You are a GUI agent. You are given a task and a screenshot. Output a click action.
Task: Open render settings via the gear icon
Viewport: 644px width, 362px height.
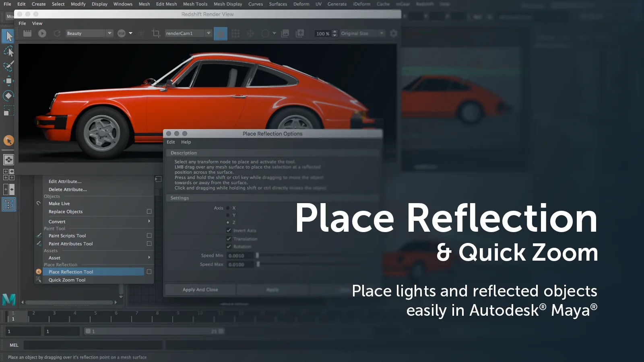tap(394, 33)
